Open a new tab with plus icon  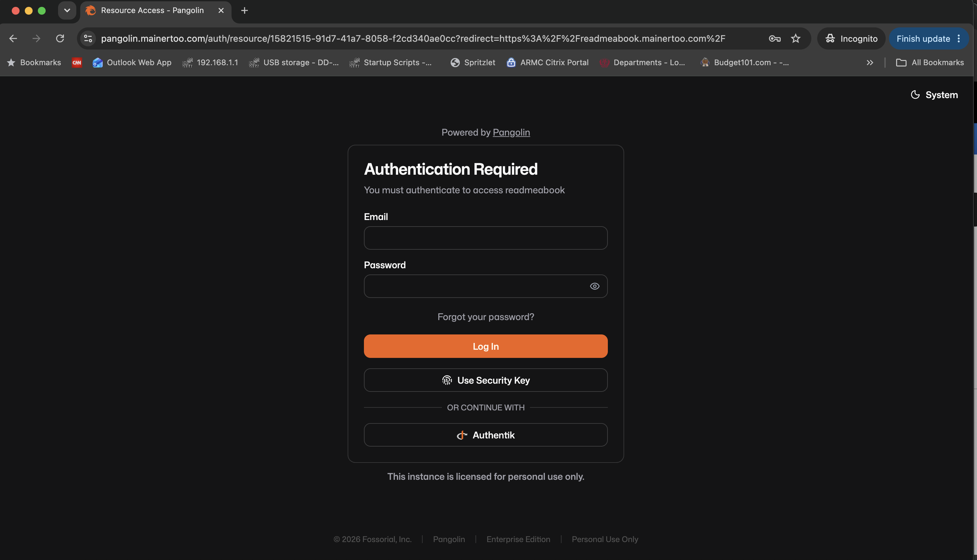click(244, 10)
